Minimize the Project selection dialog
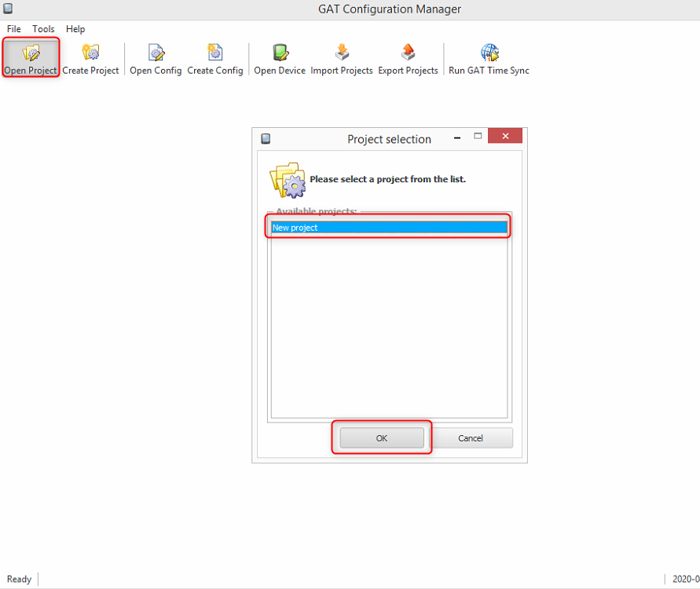Viewport: 700px width, 589px height. (457, 137)
